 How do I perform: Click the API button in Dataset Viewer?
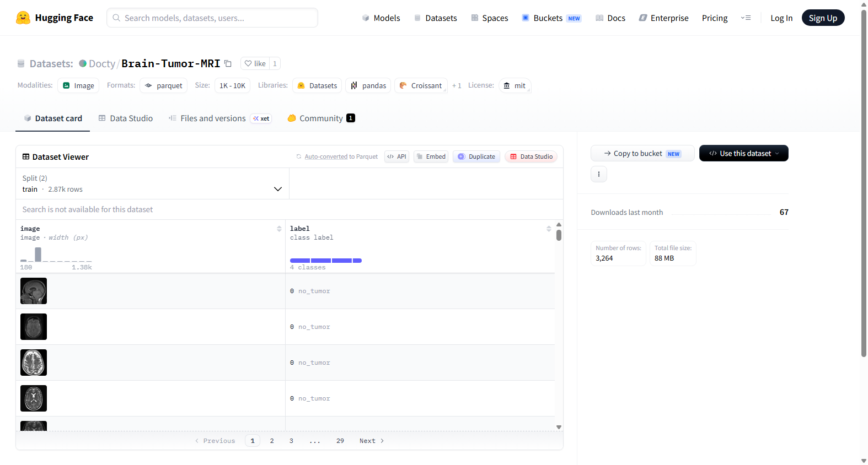pos(397,156)
